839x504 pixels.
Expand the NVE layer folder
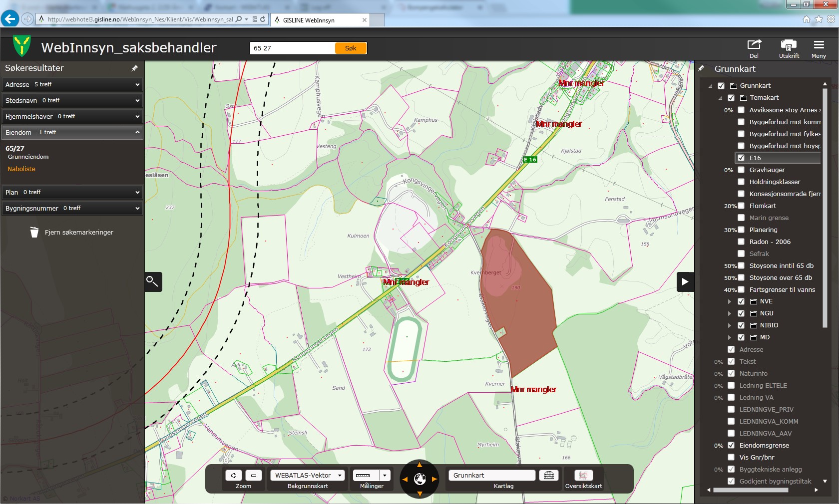(730, 301)
